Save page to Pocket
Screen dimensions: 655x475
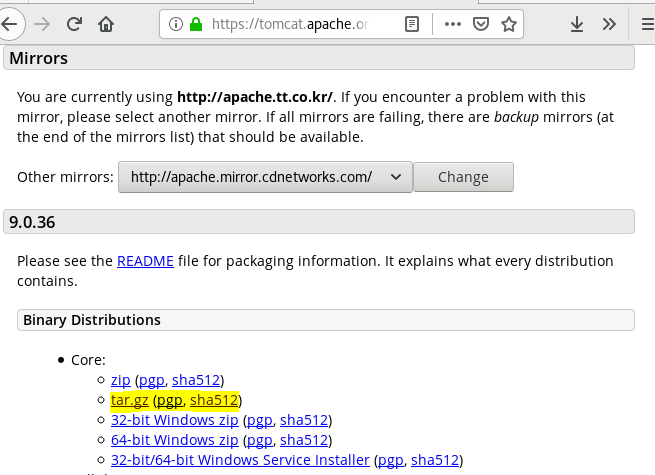click(x=481, y=24)
